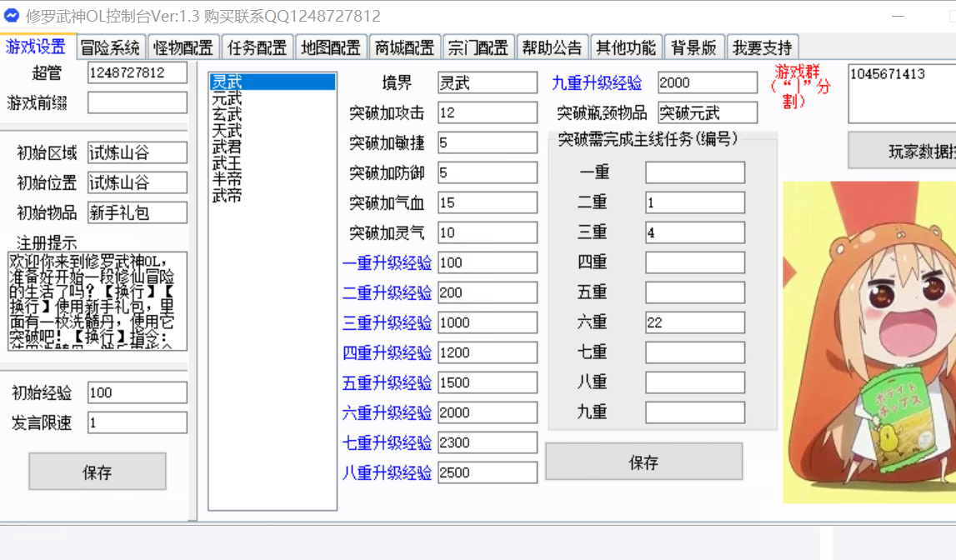Viewport: 956px width, 560px height.
Task: Click inside the 注册提示 text area
Action: coord(97,301)
